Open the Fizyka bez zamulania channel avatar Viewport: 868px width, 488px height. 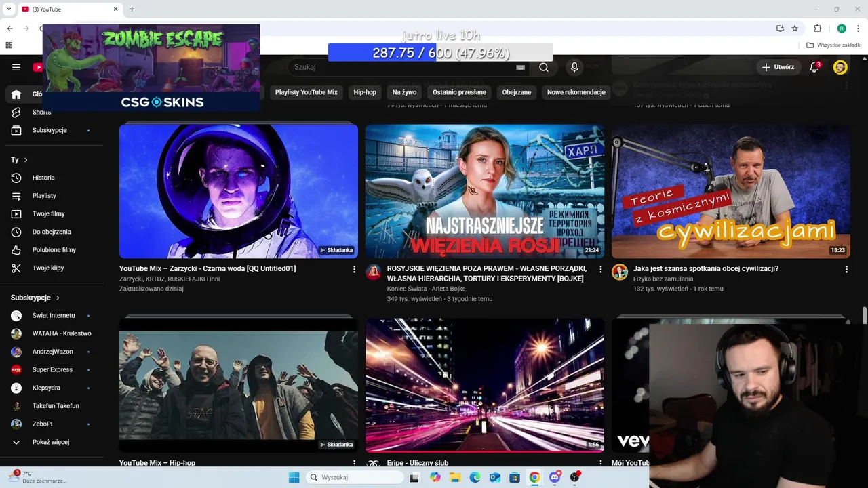[x=620, y=272]
